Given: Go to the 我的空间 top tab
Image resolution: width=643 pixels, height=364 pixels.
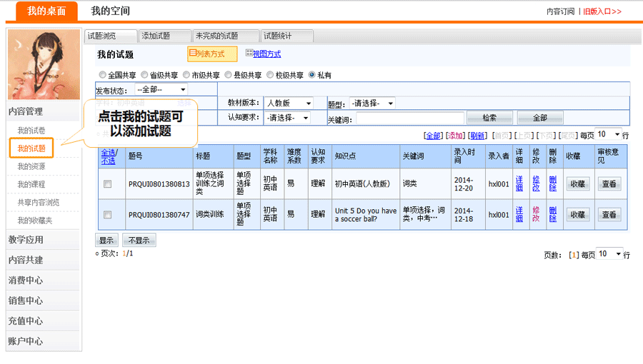Looking at the screenshot, I should [111, 11].
